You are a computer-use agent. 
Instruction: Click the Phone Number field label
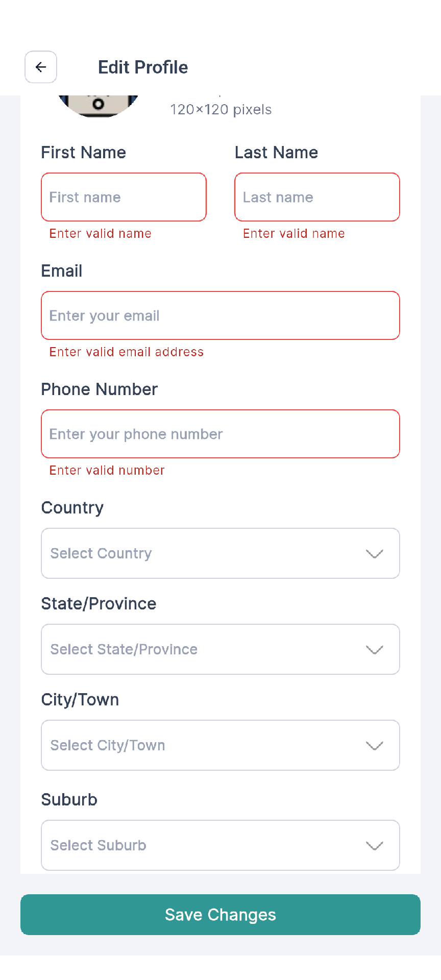coord(100,389)
